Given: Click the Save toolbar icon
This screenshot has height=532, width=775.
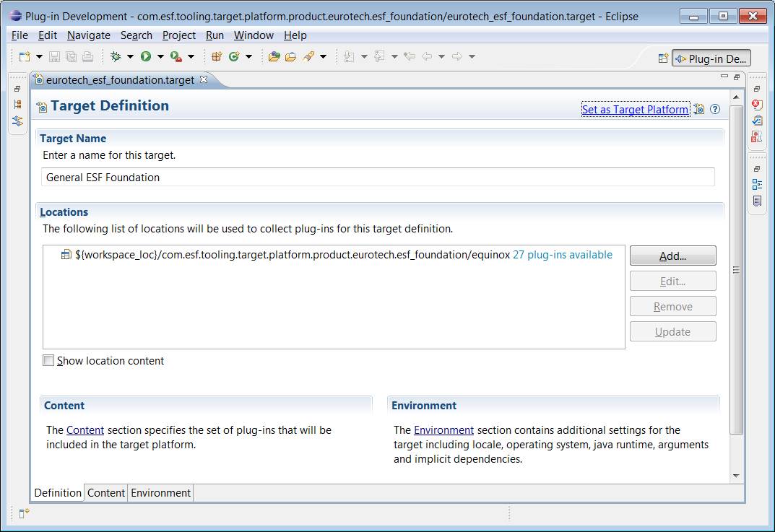Looking at the screenshot, I should tap(54, 56).
